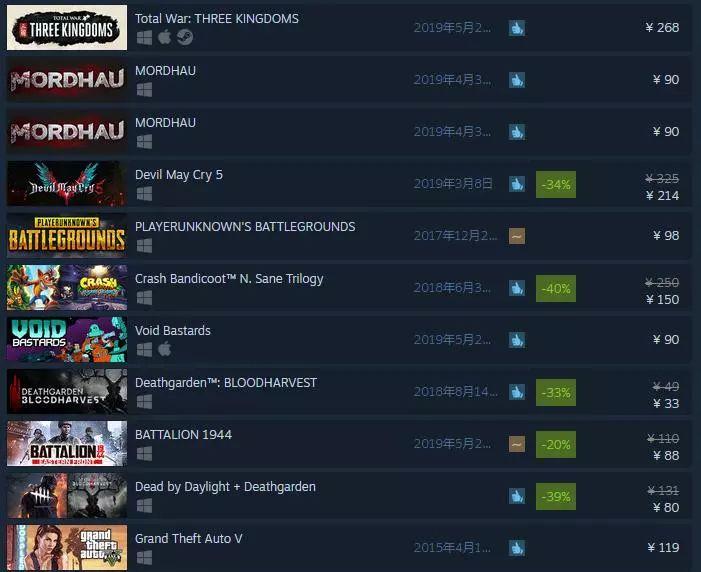Click the Windows icon under Crash Bandicoot N. Sane Trilogy

(x=144, y=298)
